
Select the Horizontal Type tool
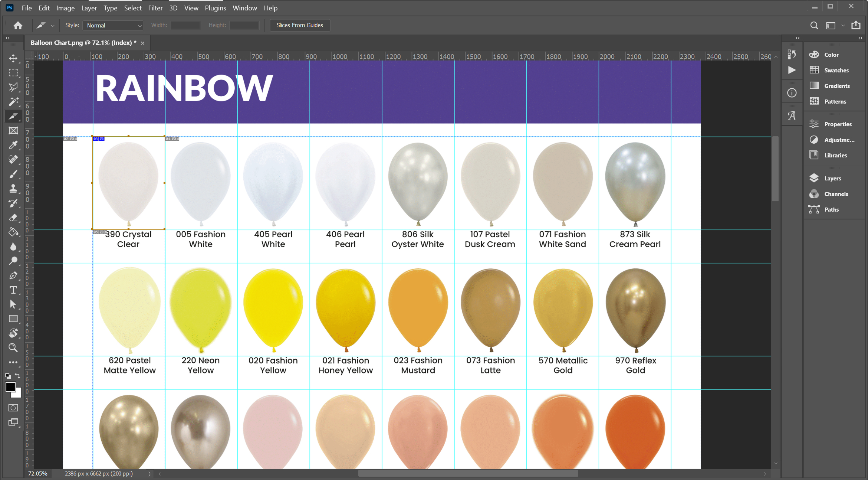point(13,290)
